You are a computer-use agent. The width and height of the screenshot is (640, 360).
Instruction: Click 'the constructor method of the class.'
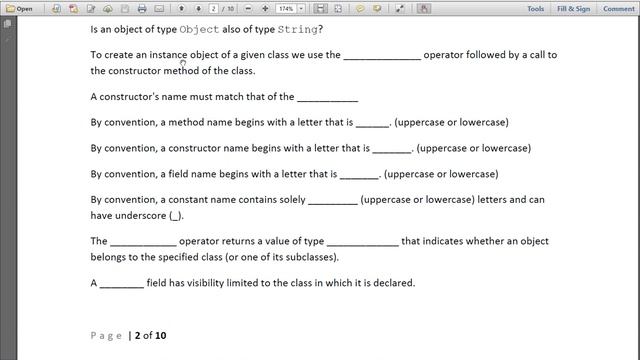[173, 71]
